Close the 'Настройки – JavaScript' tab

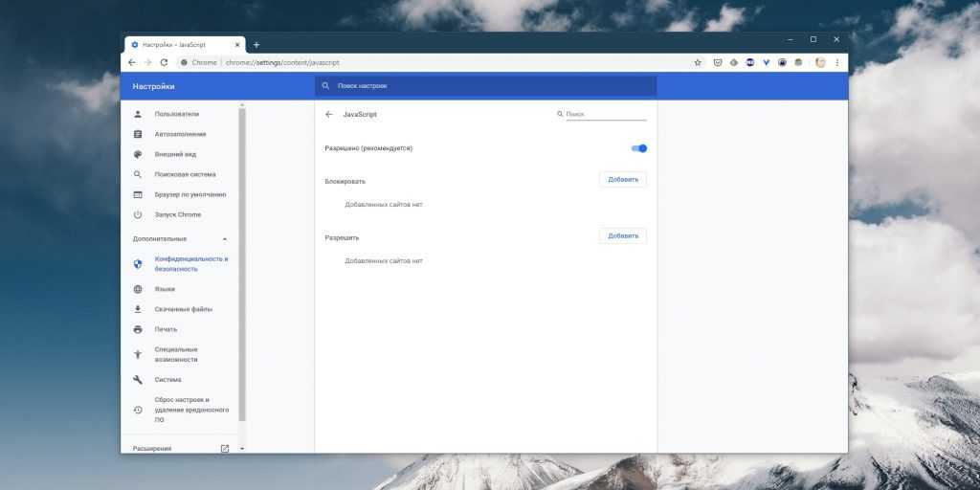click(237, 44)
